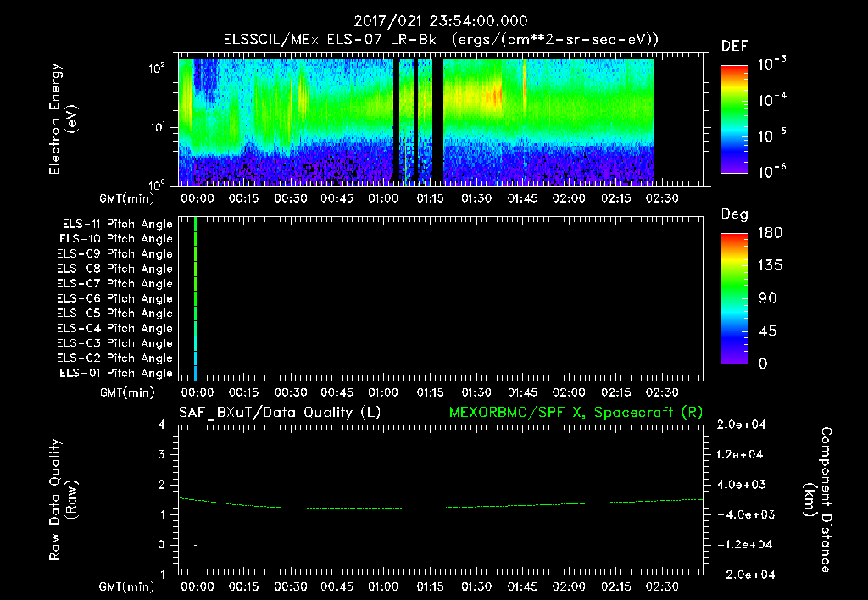The height and width of the screenshot is (600, 868).
Task: Click the 10^1 tick on the energy axis
Action: pos(157,127)
